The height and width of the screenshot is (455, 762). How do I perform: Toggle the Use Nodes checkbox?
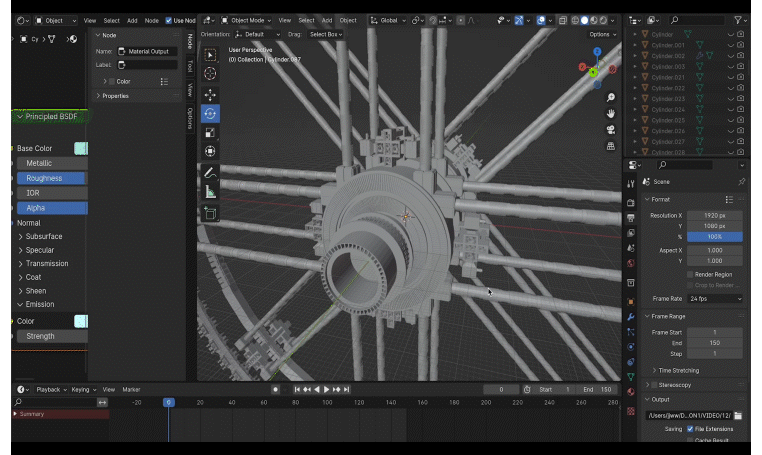(169, 20)
